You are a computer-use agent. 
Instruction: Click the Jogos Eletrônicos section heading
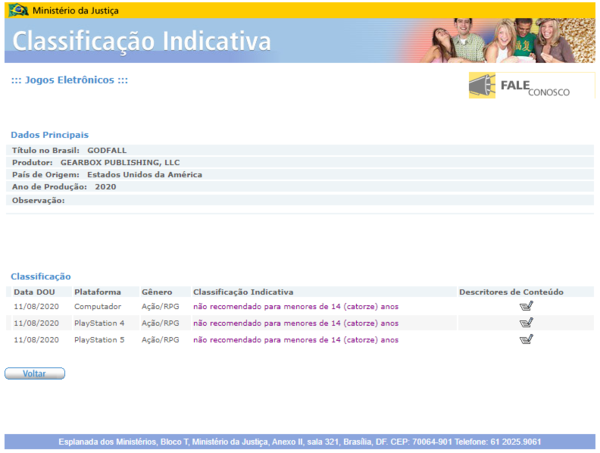[69, 80]
